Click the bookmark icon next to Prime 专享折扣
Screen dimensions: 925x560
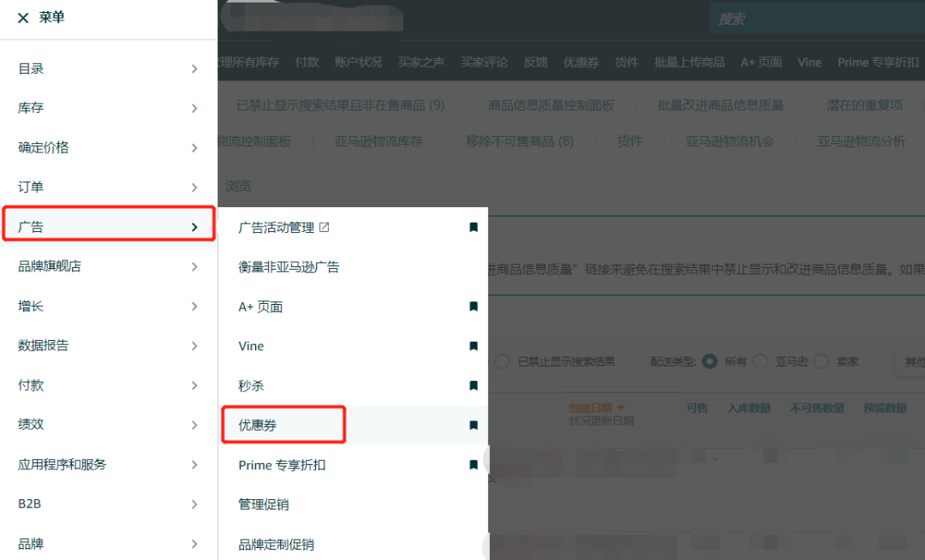click(474, 463)
